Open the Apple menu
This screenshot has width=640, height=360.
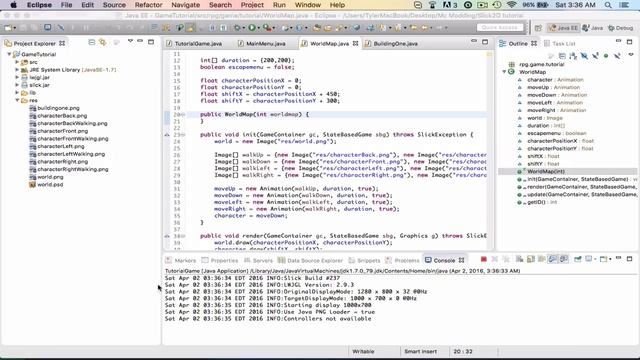13,5
